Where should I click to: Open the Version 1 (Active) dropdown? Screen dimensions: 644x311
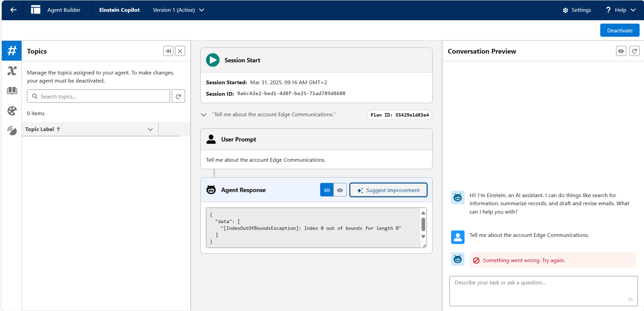pyautogui.click(x=178, y=10)
